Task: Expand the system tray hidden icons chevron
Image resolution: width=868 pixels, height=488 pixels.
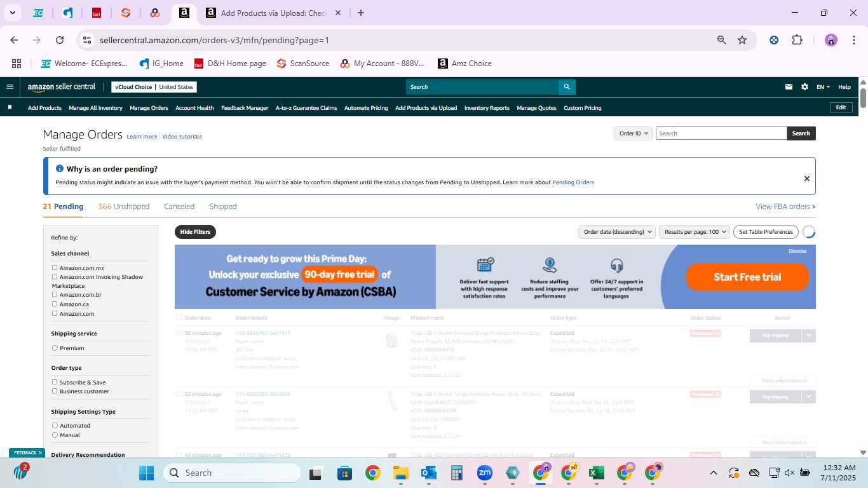Action: pos(713,473)
